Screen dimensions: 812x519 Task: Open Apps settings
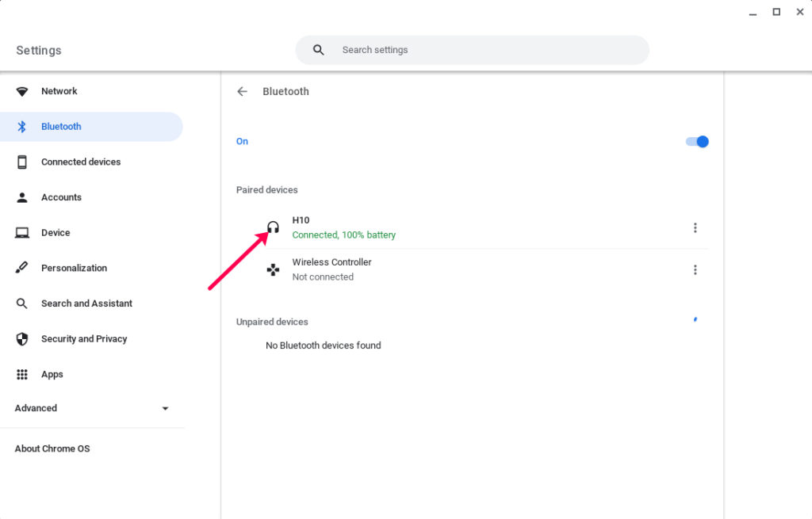pyautogui.click(x=92, y=374)
